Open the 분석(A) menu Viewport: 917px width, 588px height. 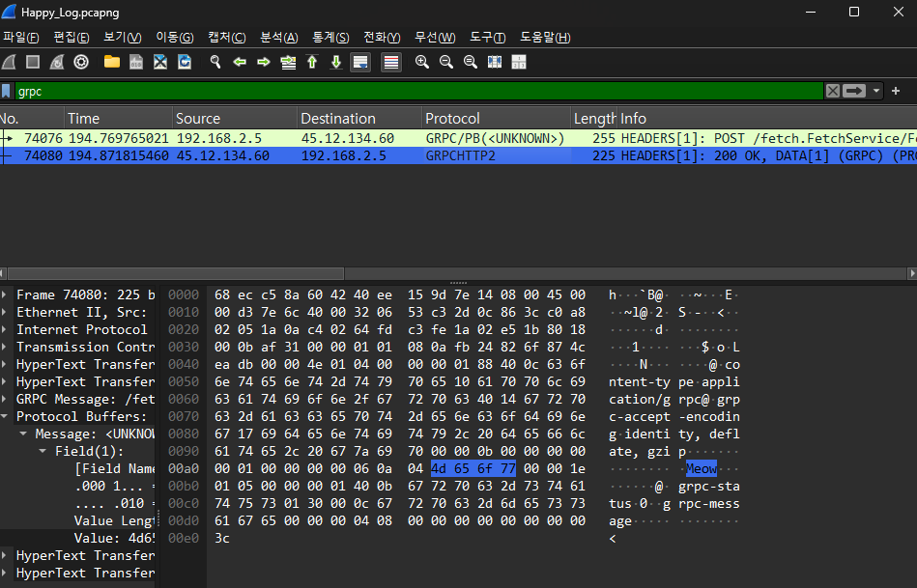279,38
